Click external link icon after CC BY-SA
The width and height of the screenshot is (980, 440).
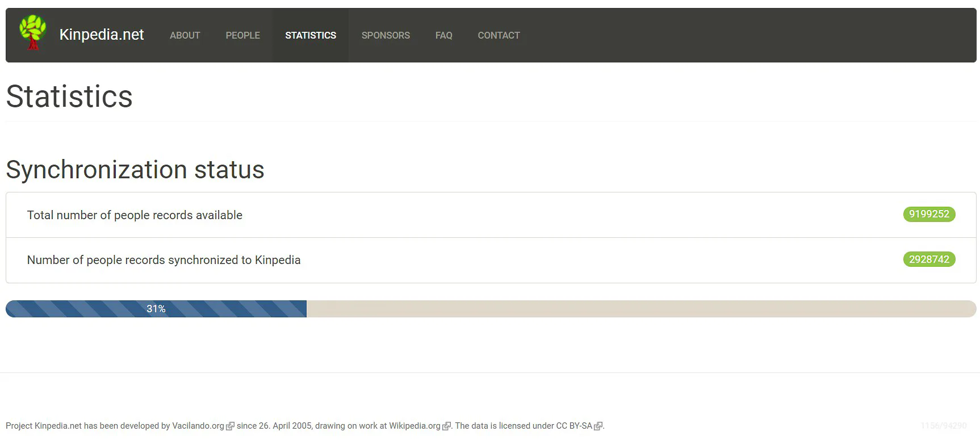[598, 426]
